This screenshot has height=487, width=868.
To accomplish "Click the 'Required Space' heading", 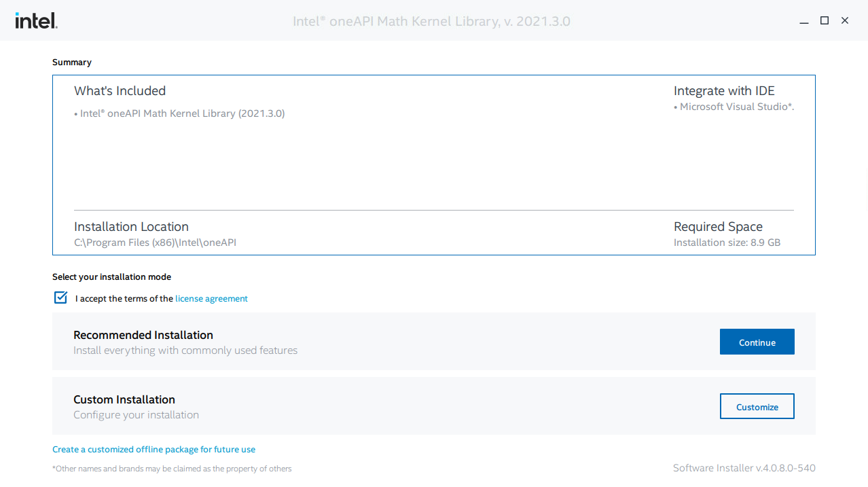I will tap(718, 227).
